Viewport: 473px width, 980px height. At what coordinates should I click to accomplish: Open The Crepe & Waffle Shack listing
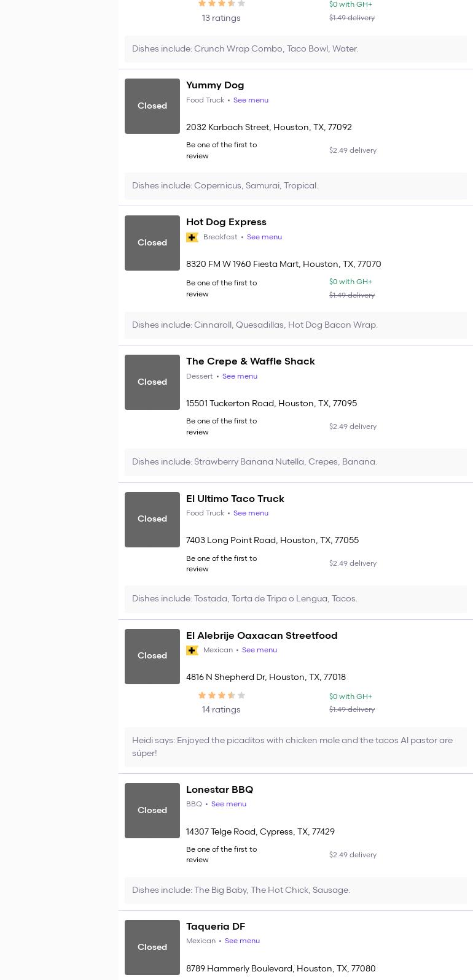pyautogui.click(x=250, y=361)
